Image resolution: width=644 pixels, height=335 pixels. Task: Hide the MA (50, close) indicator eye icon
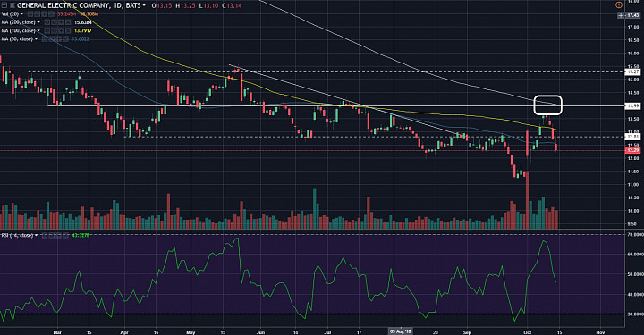[x=45, y=39]
